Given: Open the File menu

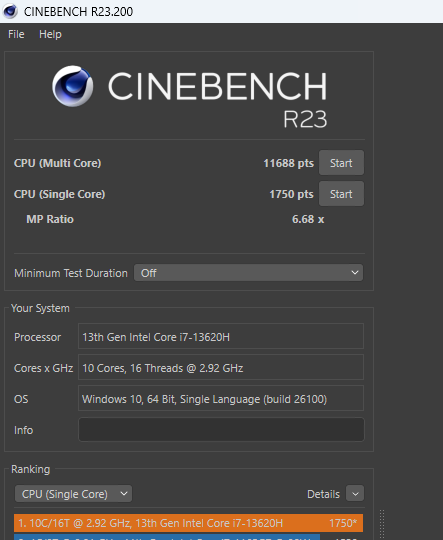Looking at the screenshot, I should click(x=16, y=34).
